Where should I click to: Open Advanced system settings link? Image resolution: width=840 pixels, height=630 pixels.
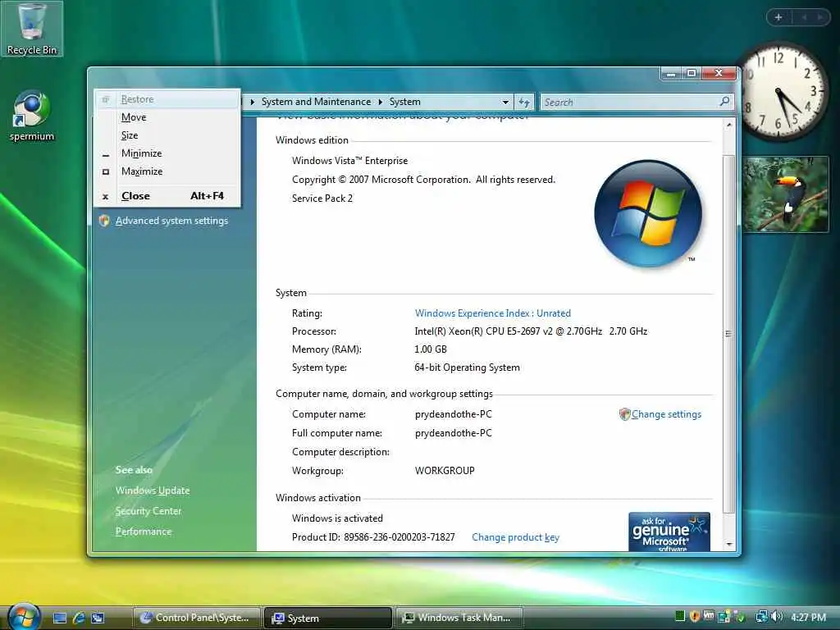pos(171,221)
